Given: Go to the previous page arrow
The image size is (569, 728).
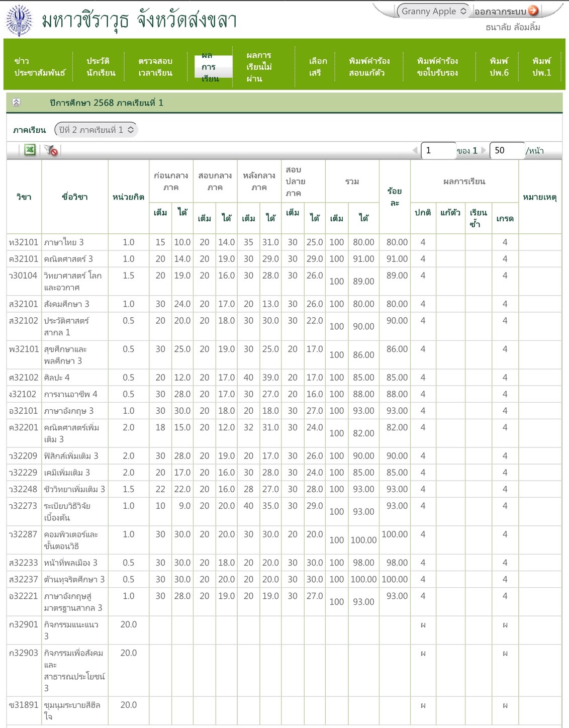Looking at the screenshot, I should tap(415, 150).
